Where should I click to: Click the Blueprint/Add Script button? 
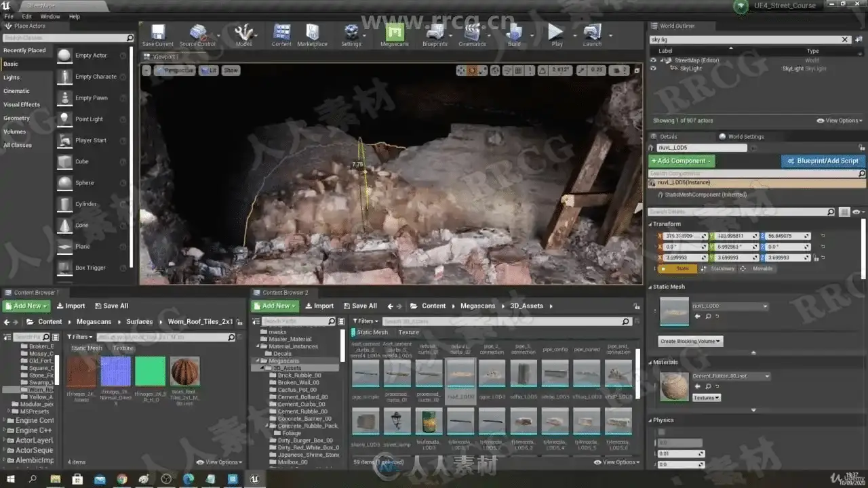click(x=823, y=161)
